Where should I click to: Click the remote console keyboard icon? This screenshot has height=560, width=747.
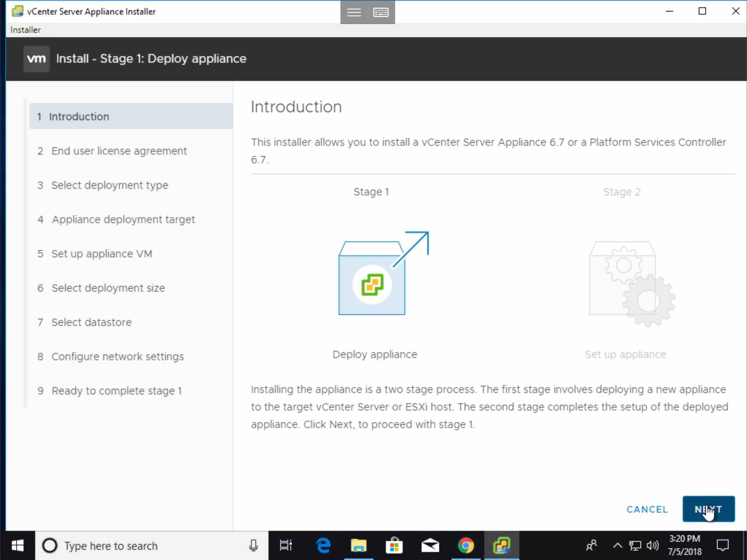381,12
